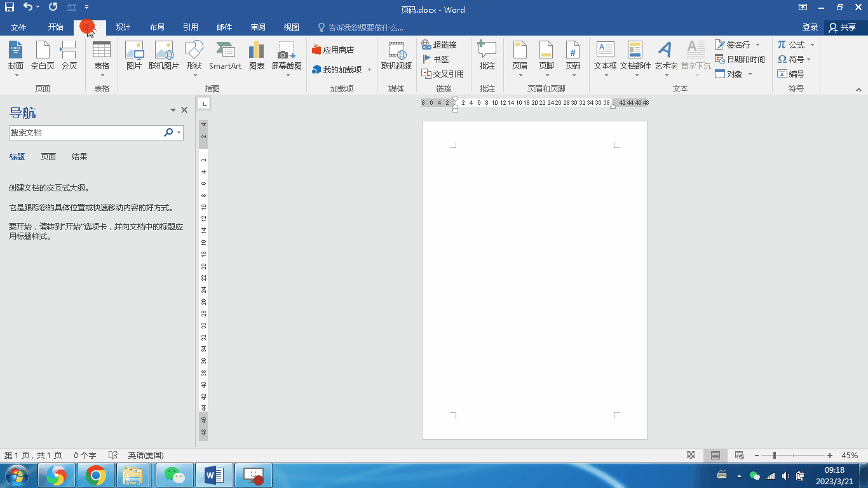Click the zoom slider handle
Image resolution: width=868 pixels, height=488 pixels.
click(774, 456)
